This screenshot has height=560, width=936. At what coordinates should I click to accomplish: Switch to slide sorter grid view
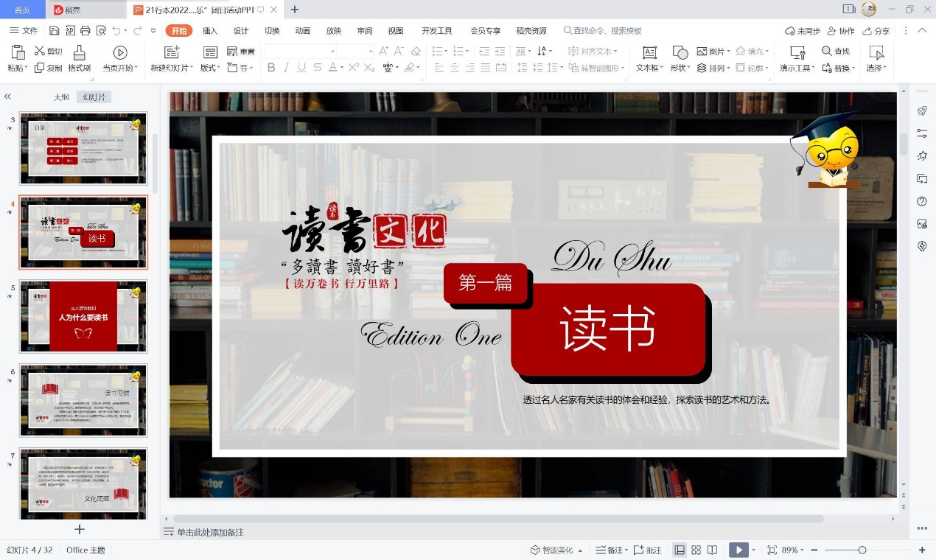pyautogui.click(x=696, y=550)
